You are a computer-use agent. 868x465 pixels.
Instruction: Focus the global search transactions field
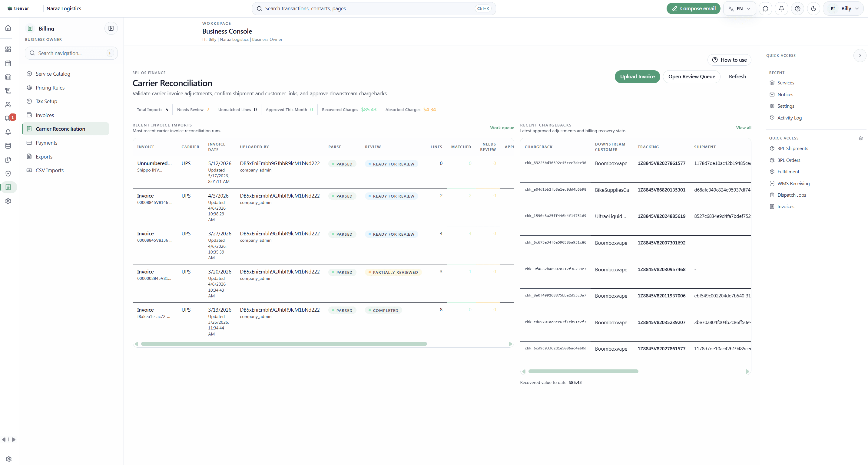[x=374, y=9]
